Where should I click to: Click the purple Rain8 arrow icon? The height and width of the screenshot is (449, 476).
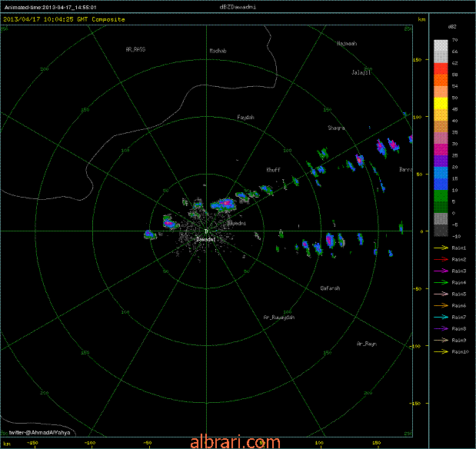point(441,328)
